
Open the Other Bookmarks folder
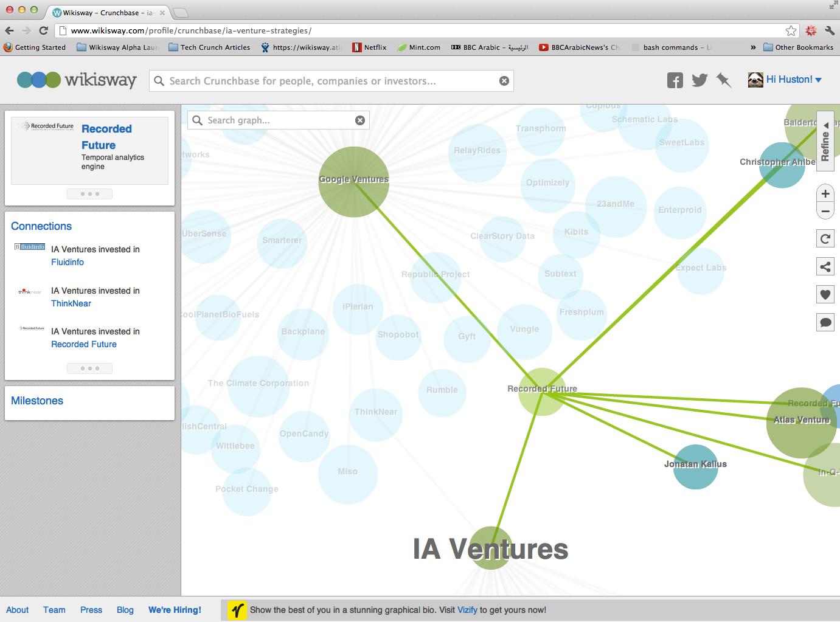[x=798, y=47]
